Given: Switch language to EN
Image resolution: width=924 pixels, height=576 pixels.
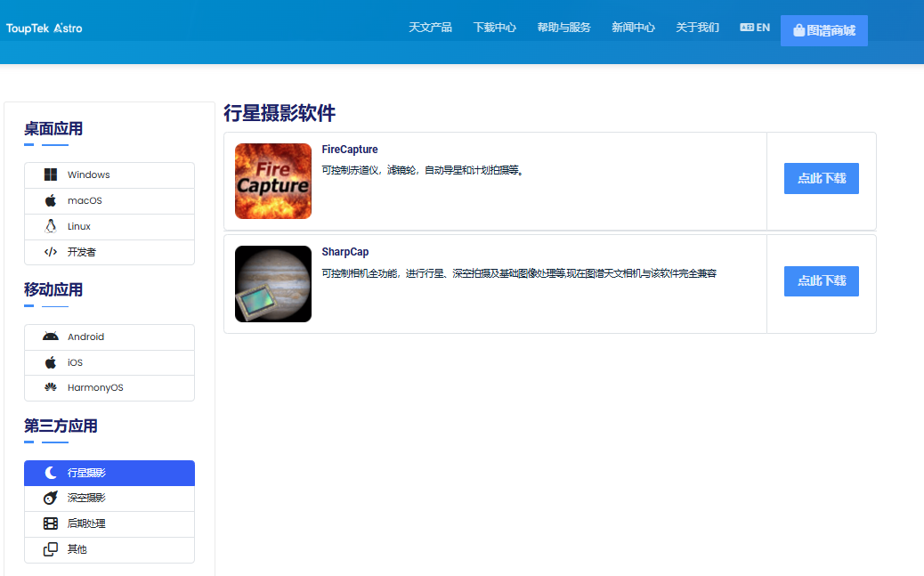Looking at the screenshot, I should pos(755,28).
